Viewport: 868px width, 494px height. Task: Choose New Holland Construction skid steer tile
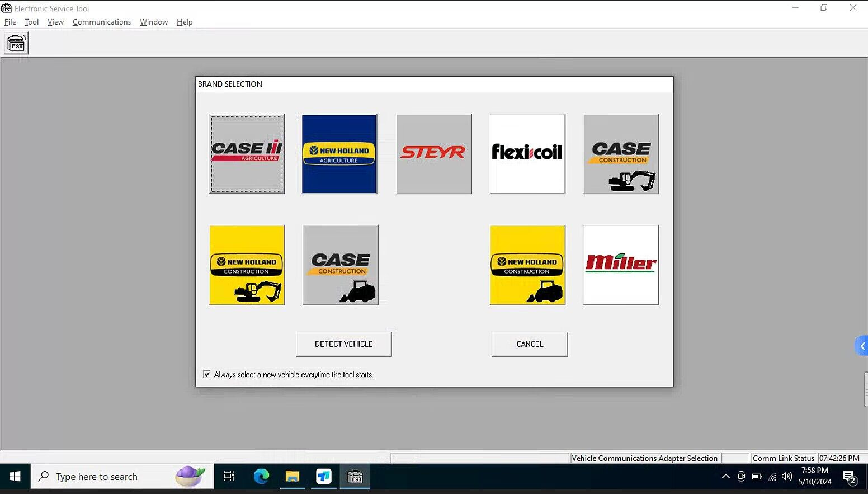click(527, 265)
